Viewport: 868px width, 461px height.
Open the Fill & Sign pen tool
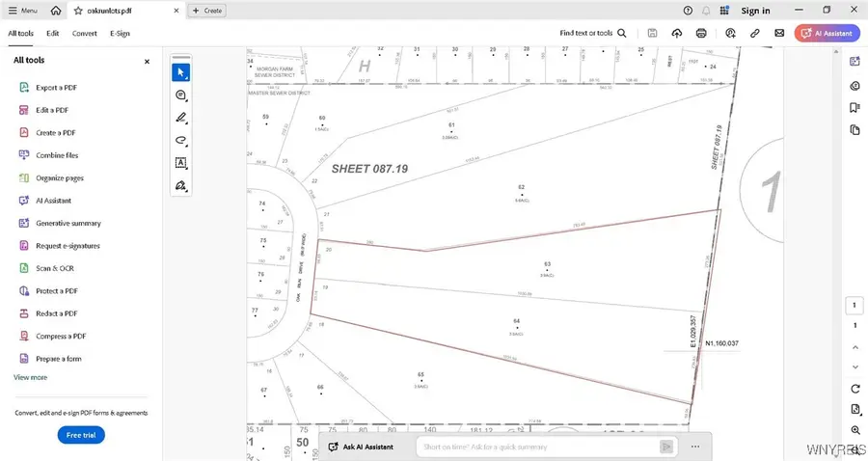(180, 185)
